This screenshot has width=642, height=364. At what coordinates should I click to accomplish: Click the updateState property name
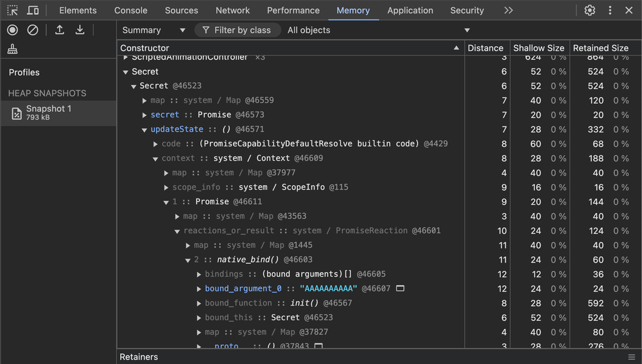177,130
